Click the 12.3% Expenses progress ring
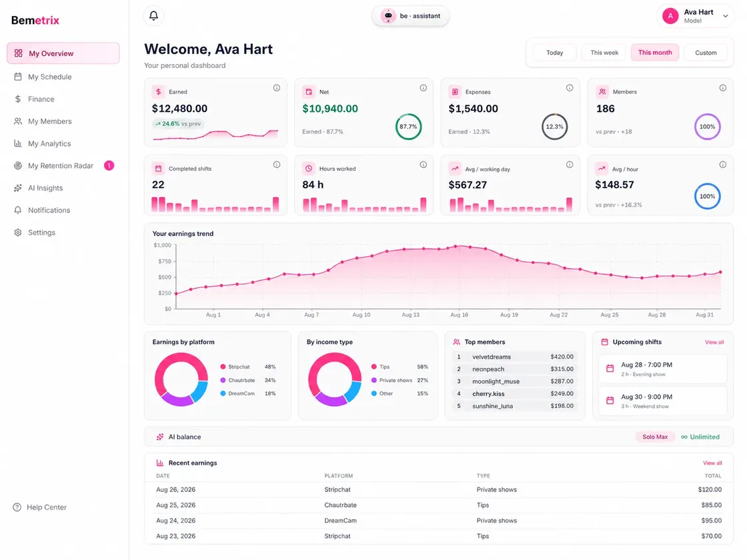 (x=554, y=127)
